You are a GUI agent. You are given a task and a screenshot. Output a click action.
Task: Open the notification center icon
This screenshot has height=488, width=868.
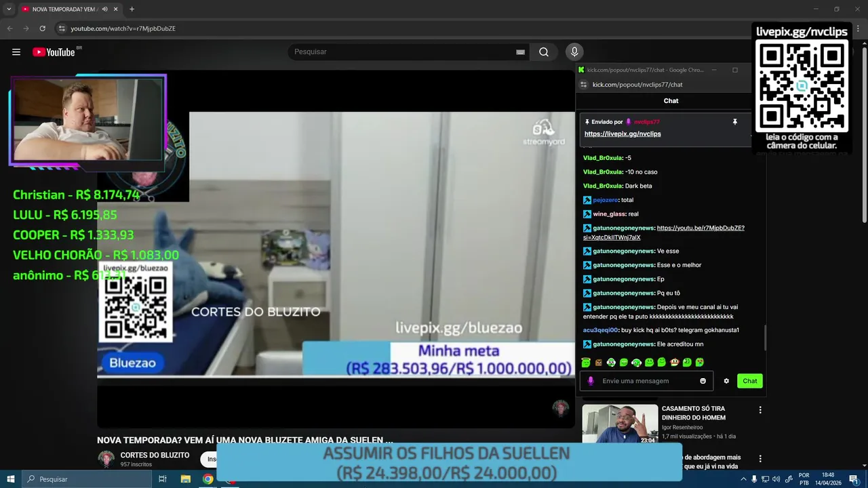click(854, 479)
